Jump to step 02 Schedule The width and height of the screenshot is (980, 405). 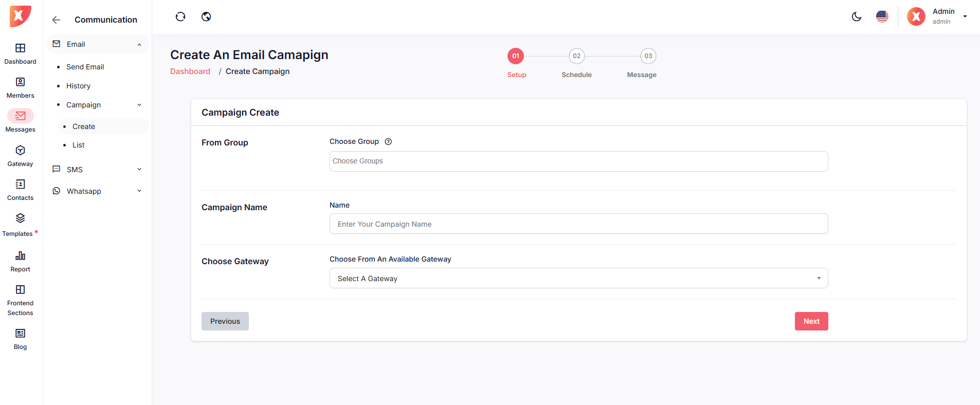[x=576, y=56]
